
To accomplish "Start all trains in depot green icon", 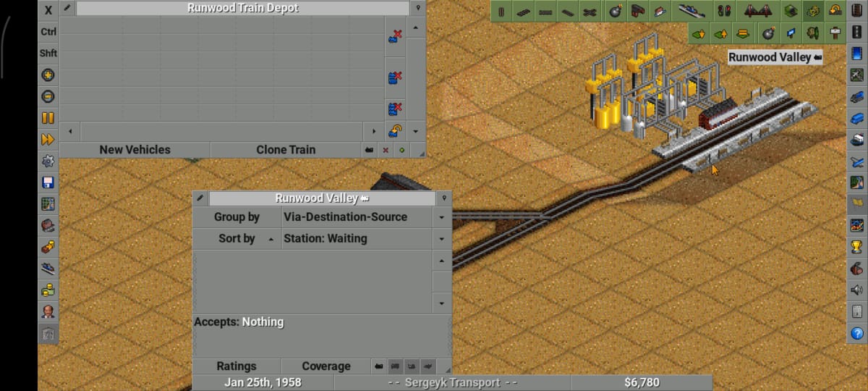I will coord(401,150).
